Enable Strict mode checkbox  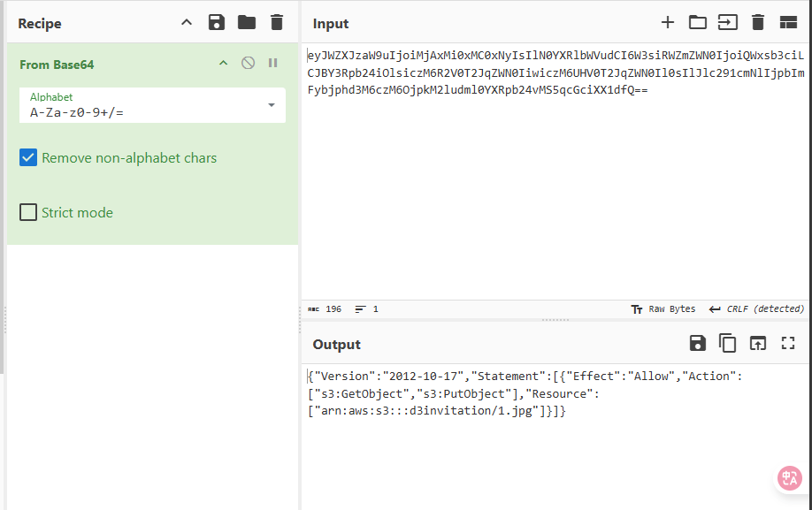pos(28,213)
